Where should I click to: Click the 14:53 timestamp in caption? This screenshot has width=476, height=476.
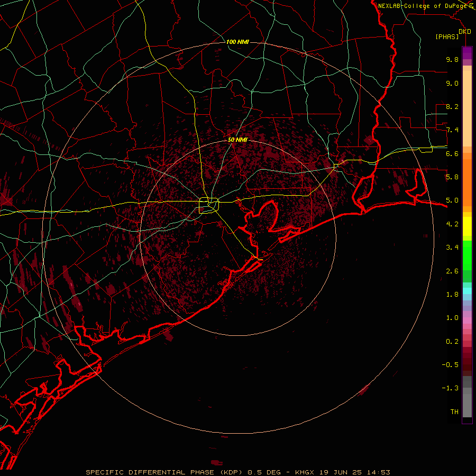click(x=378, y=472)
